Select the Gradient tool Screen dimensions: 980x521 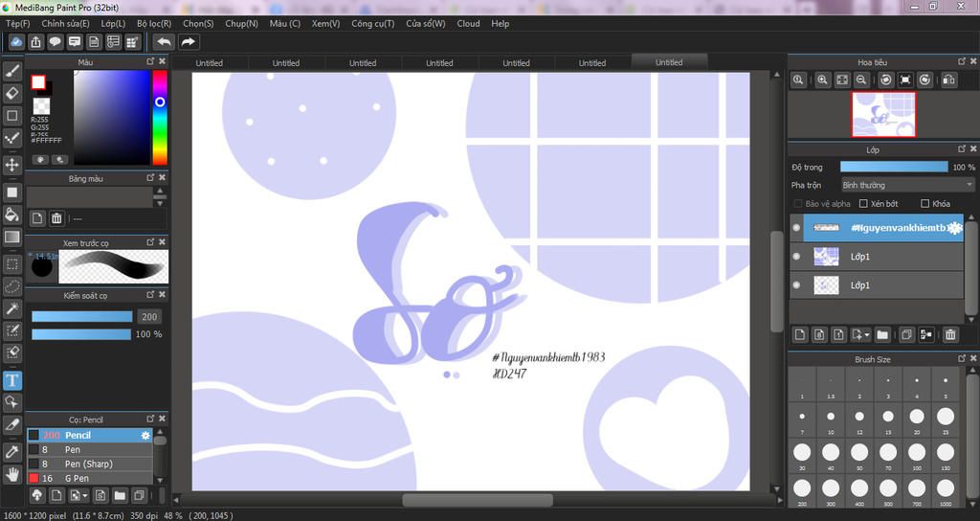coord(11,238)
